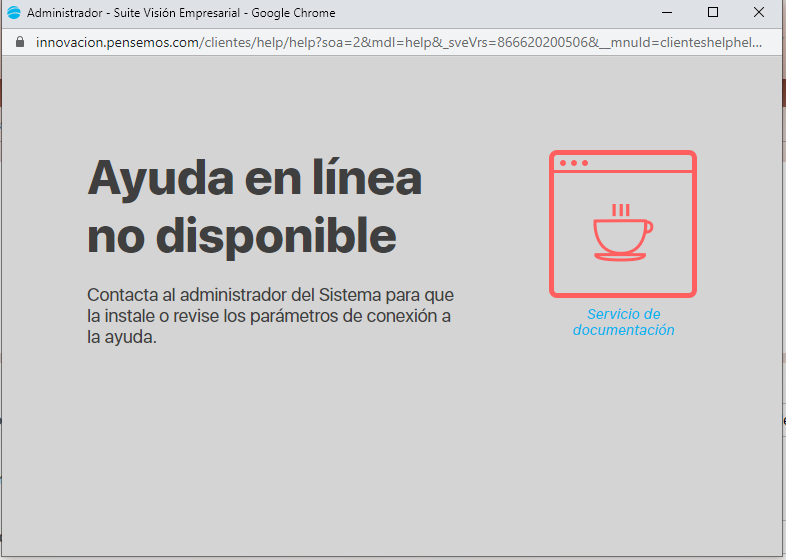Open the 'Servicio de documentación' link
786x560 pixels.
point(624,322)
